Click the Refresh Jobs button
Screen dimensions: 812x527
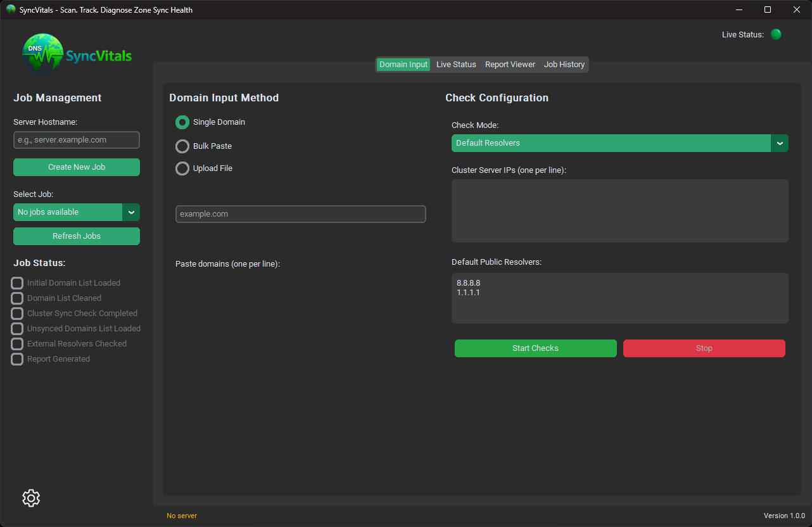[77, 236]
